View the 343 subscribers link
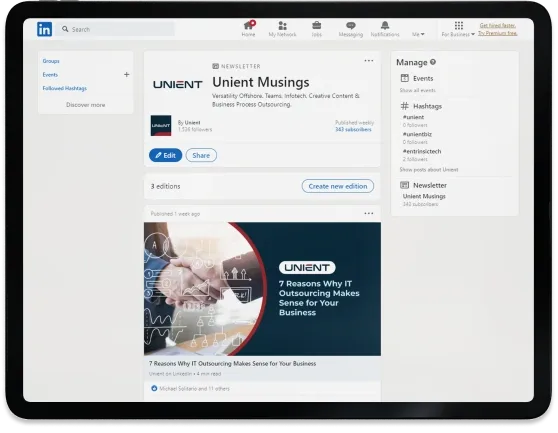The height and width of the screenshot is (433, 558). click(353, 130)
